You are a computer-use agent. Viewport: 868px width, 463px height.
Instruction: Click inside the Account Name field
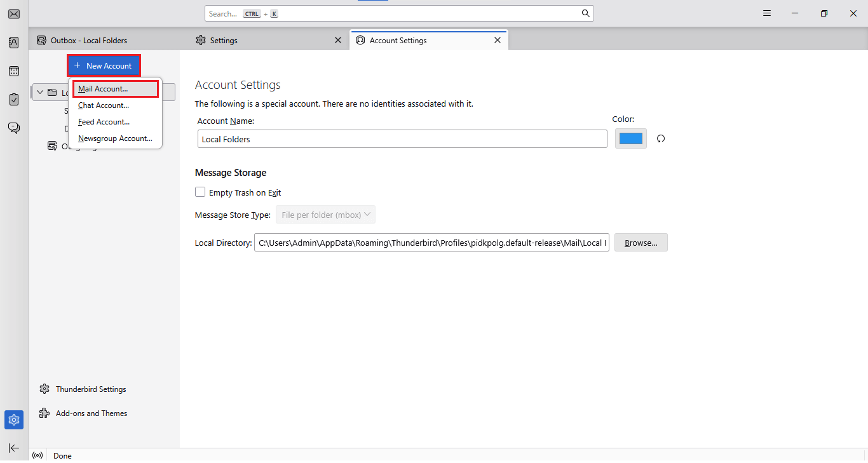coord(402,138)
